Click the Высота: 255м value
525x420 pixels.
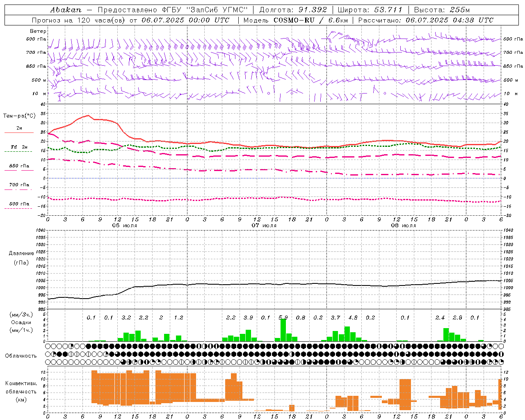pos(442,10)
